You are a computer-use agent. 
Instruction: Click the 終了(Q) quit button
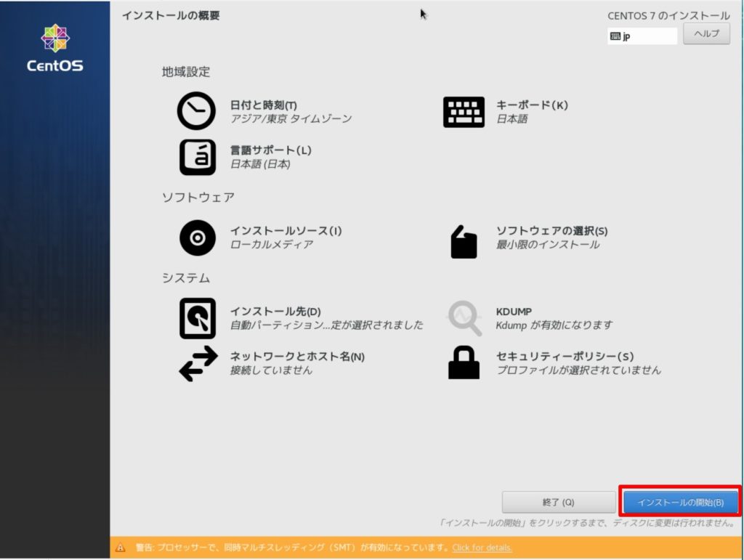559,502
